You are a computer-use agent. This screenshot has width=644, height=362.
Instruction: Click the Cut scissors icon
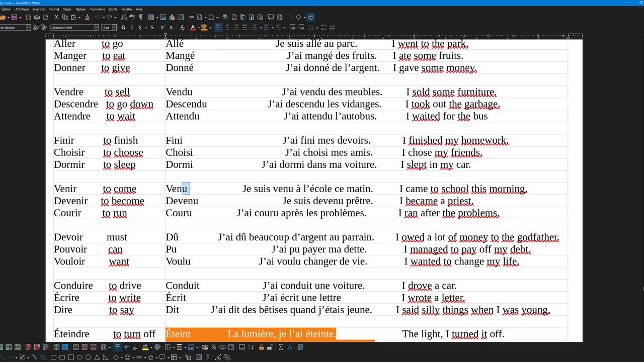(x=56, y=17)
